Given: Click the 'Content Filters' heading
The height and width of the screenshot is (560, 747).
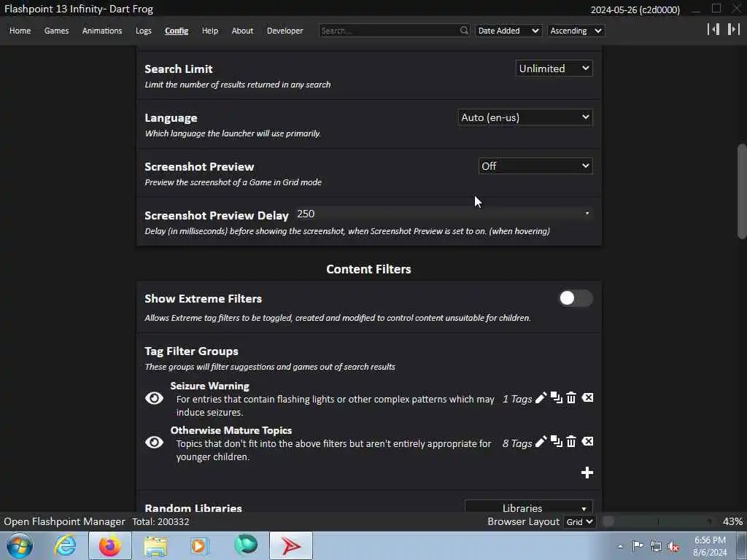Looking at the screenshot, I should (x=368, y=269).
